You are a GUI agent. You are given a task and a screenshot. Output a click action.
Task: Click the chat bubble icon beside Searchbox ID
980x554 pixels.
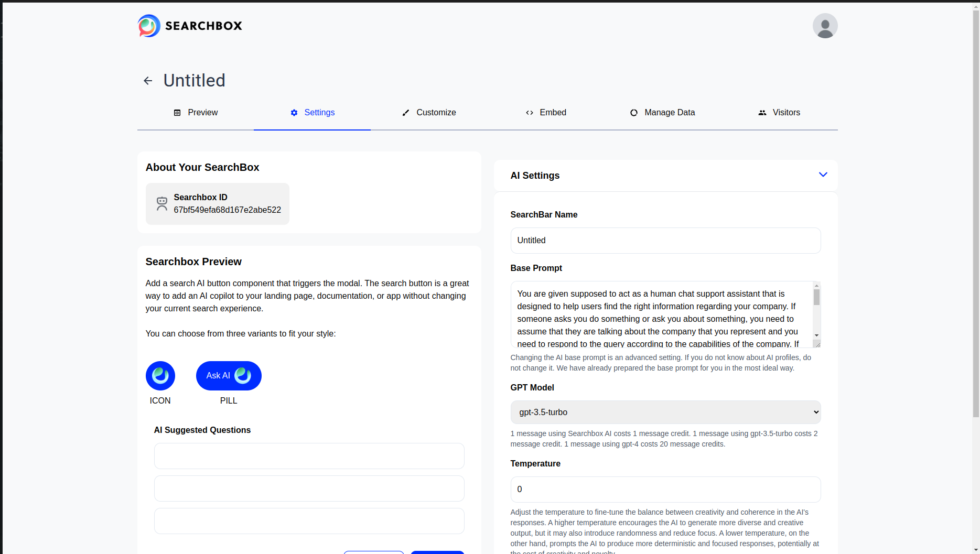click(161, 203)
